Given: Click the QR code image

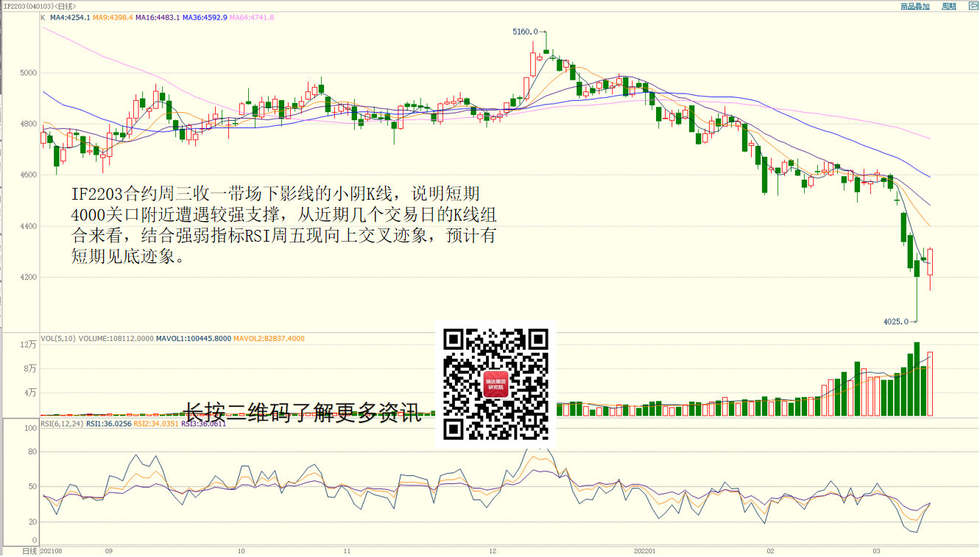Looking at the screenshot, I should point(496,385).
